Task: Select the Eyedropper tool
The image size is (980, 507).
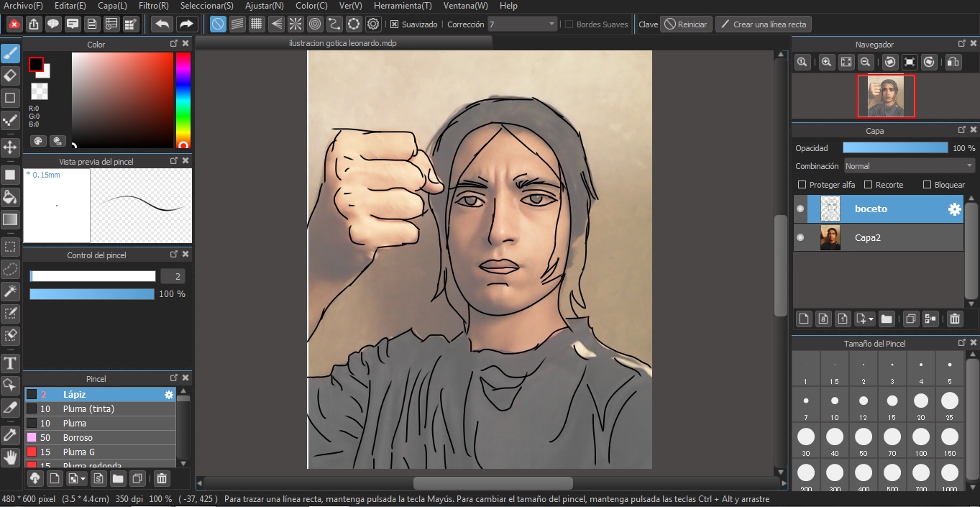Action: pos(10,434)
